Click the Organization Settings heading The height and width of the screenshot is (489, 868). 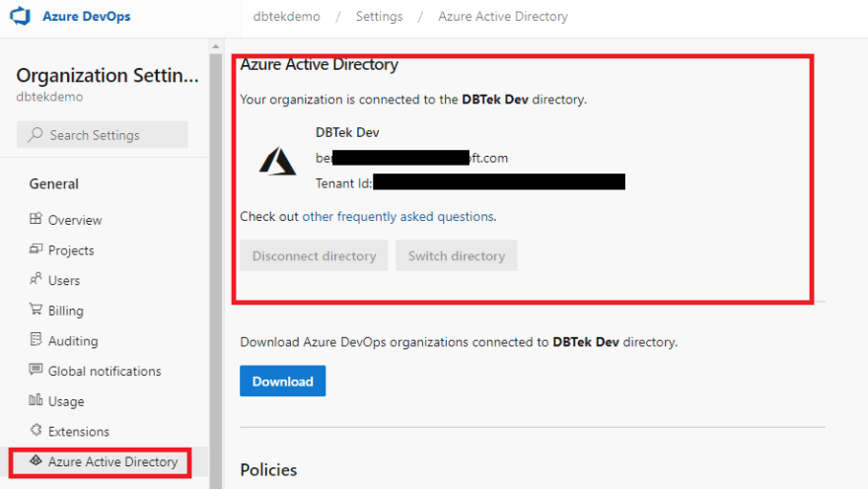(108, 75)
